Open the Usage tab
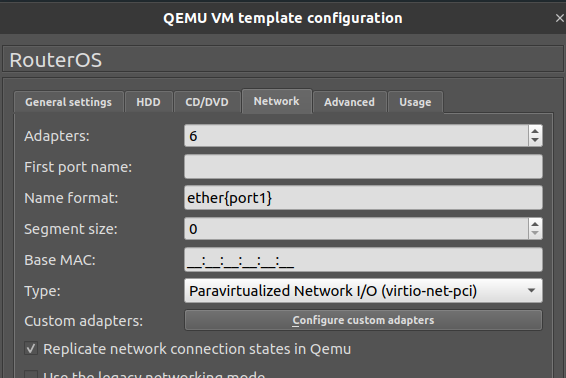Image resolution: width=566 pixels, height=378 pixels. [x=415, y=102]
